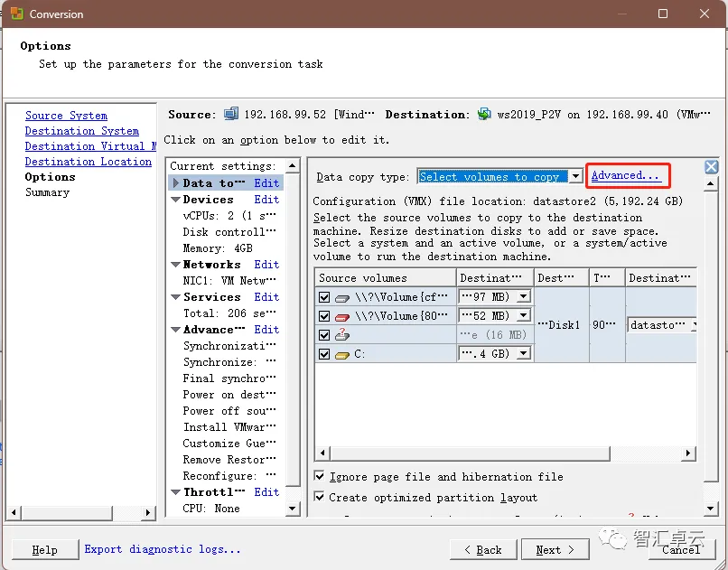Image resolution: width=728 pixels, height=570 pixels.
Task: Click the Cancel button
Action: click(x=681, y=549)
